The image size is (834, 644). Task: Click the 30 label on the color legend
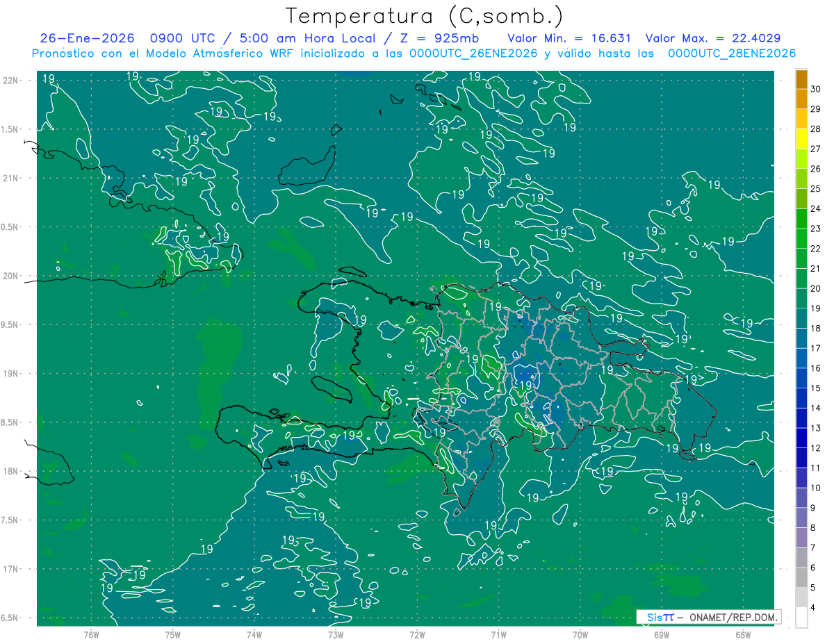pyautogui.click(x=815, y=90)
